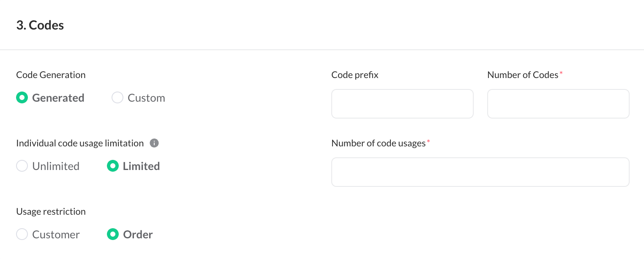Click the 'Code prefix' field label
The width and height of the screenshot is (644, 259).
(355, 75)
